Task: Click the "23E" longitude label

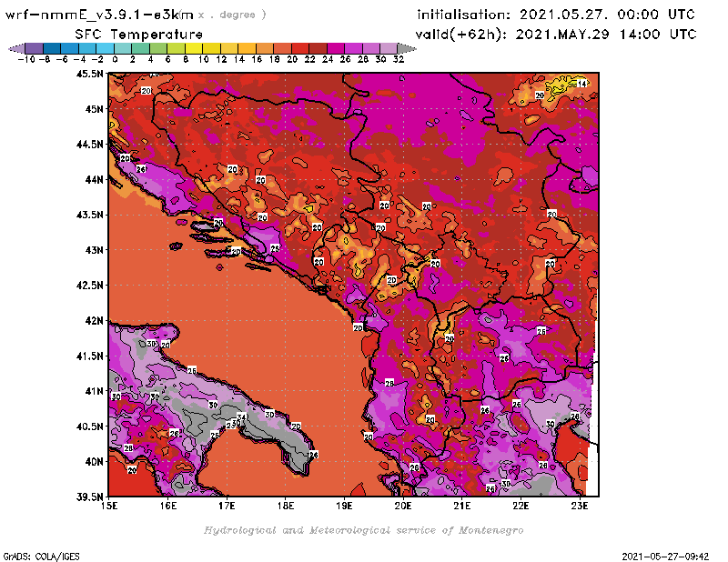Action: click(x=580, y=506)
